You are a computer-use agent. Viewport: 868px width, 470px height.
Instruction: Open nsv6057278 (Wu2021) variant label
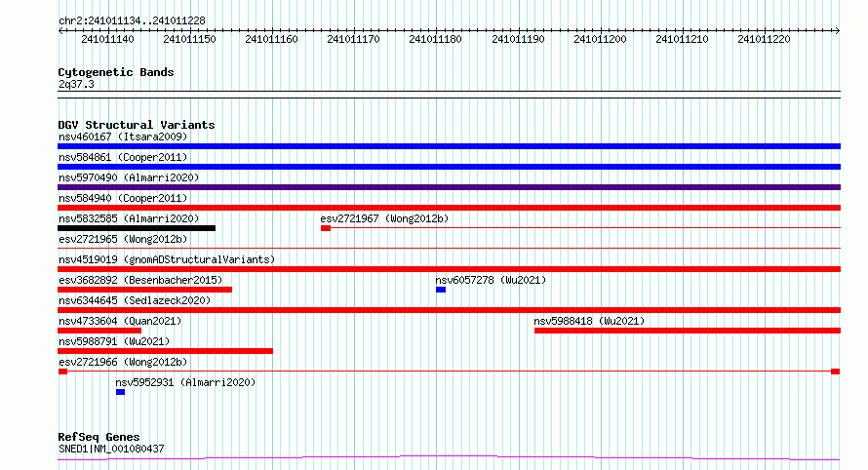[491, 280]
